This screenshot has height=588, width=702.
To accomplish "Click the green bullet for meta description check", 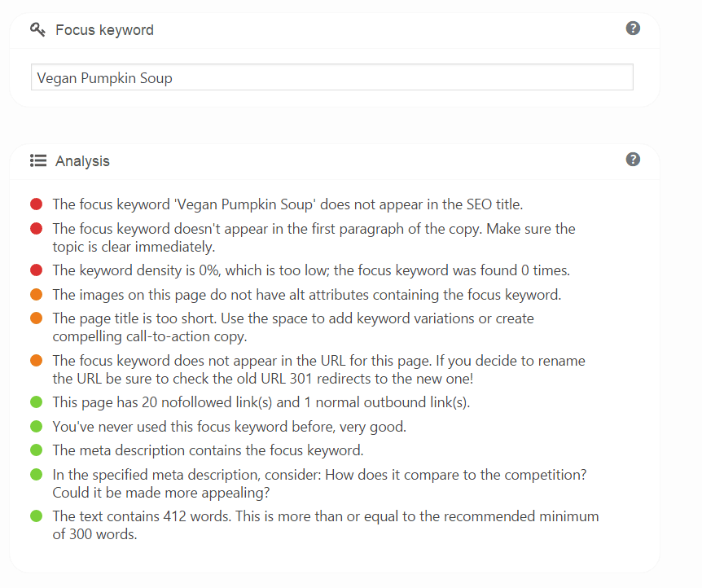I will coord(36,450).
